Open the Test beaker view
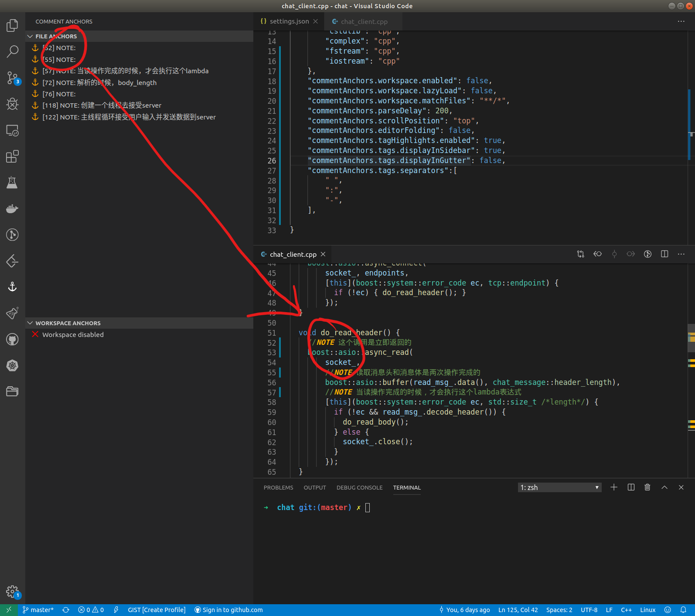The height and width of the screenshot is (616, 695). click(x=12, y=183)
